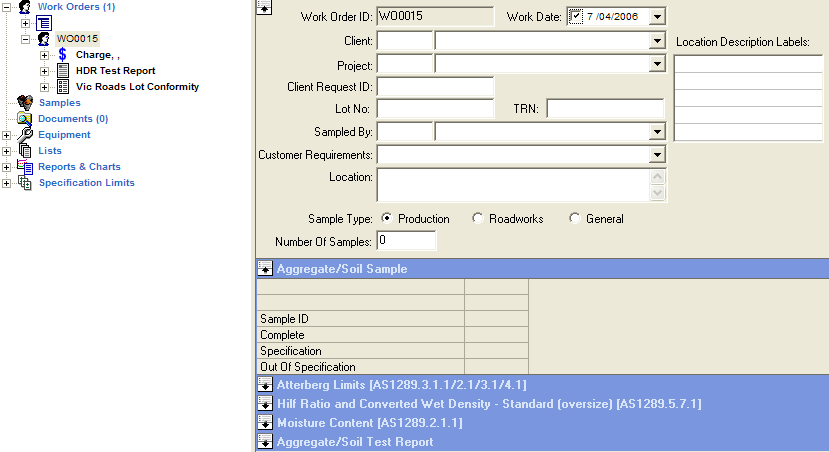The image size is (829, 452).
Task: Click the Reports & Charts icon
Action: 26,167
